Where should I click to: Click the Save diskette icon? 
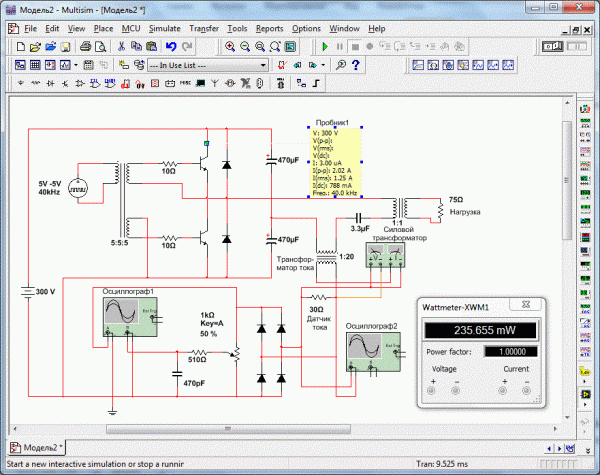click(x=65, y=47)
